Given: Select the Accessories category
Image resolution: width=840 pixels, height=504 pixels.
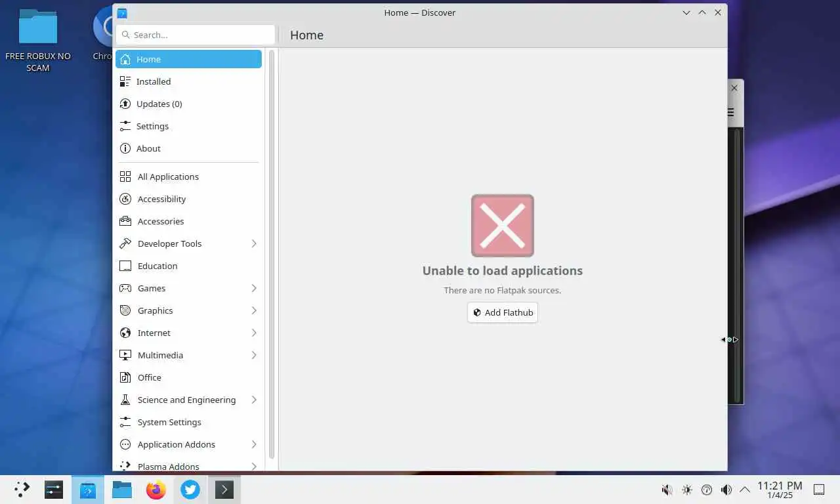Looking at the screenshot, I should [188, 221].
